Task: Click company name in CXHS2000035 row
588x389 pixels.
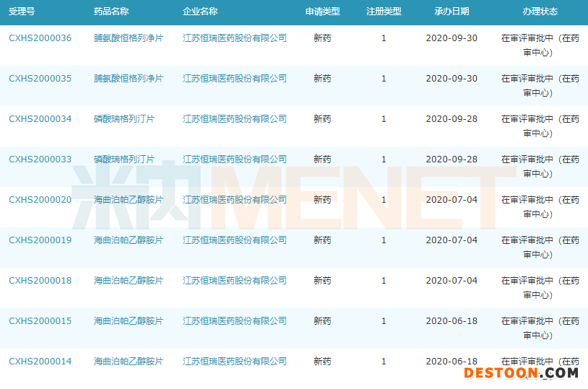Action: pyautogui.click(x=235, y=79)
